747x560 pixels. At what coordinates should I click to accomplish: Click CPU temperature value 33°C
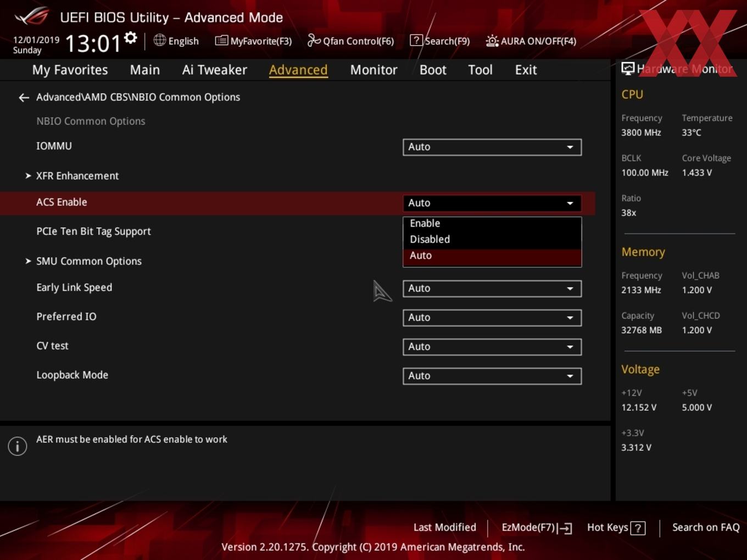[x=692, y=133]
